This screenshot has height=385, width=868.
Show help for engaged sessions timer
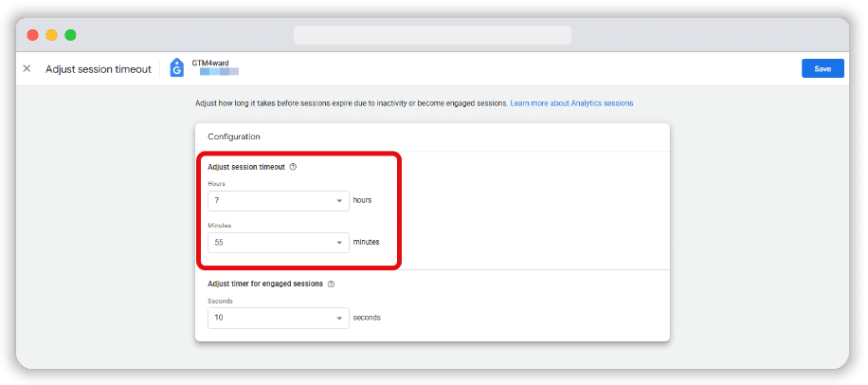point(331,284)
